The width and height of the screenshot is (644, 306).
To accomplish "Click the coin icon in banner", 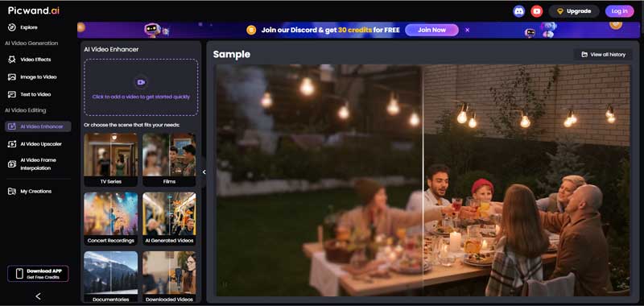I will [251, 30].
